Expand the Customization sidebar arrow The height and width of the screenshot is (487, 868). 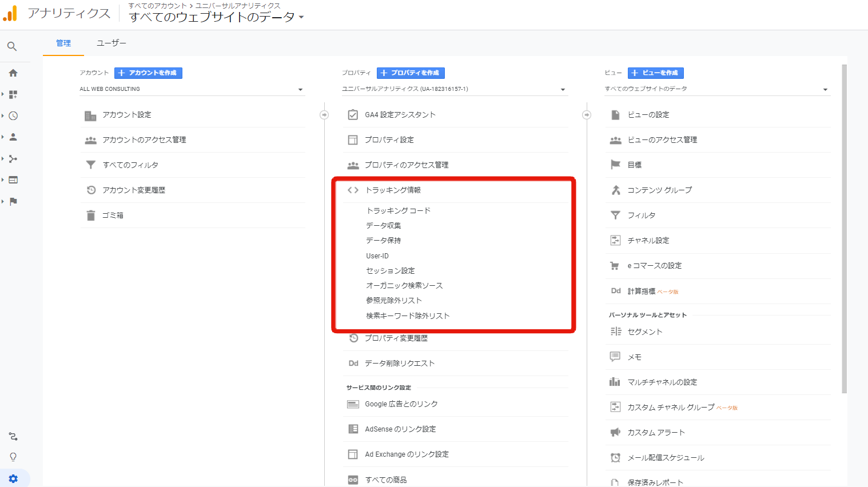pyautogui.click(x=3, y=94)
